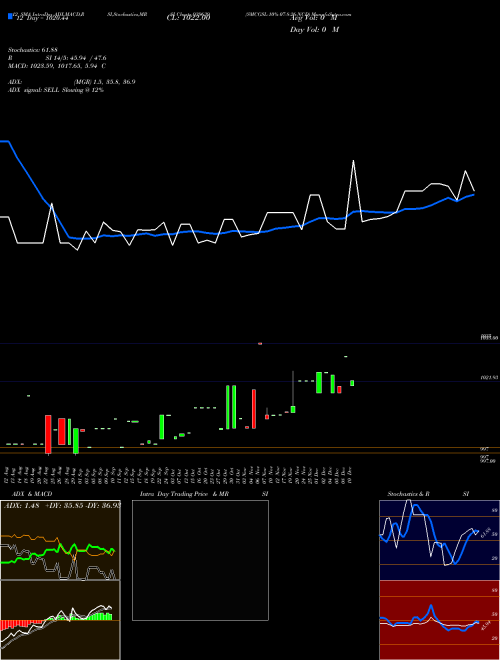Click the red RSI chart panel
The width and height of the screenshot is (500, 660).
click(x=439, y=620)
